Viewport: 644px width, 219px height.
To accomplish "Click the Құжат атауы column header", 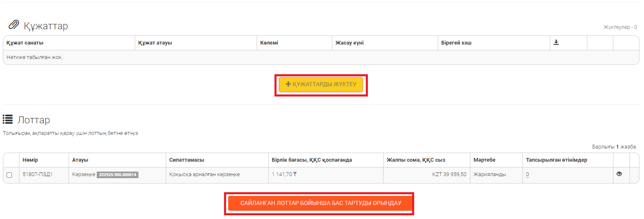I will [155, 43].
